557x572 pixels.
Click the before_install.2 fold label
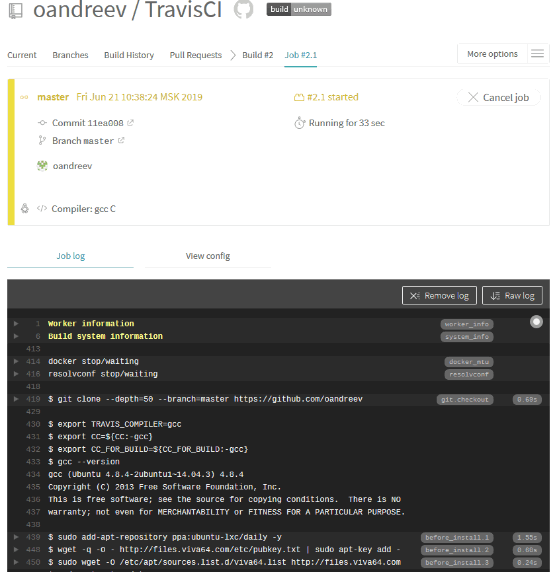(457, 550)
